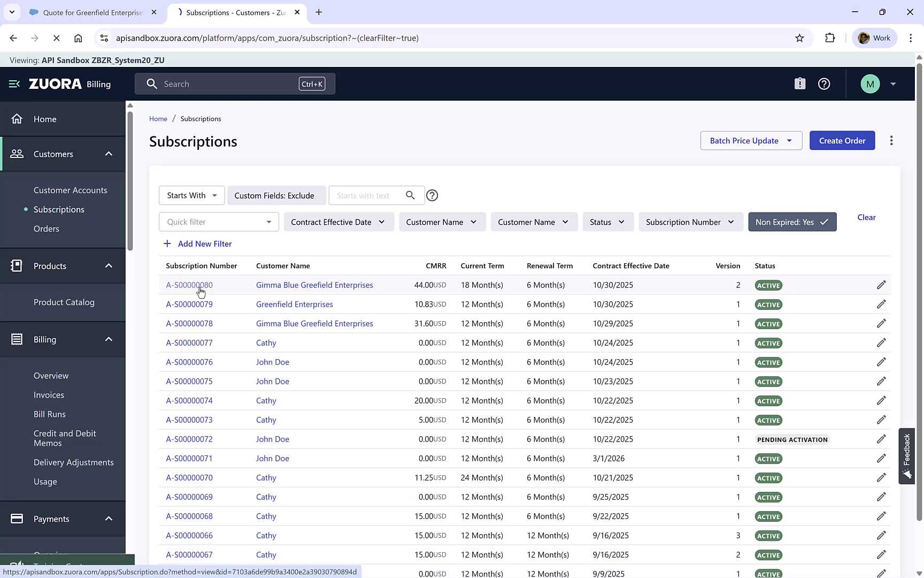
Task: Click the filter search magnifier icon
Action: point(410,195)
